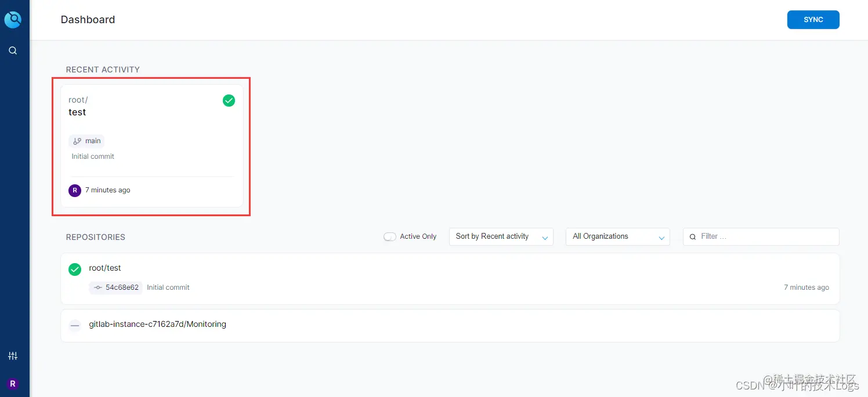Click the REPOSITORIES section label
Image resolution: width=868 pixels, height=397 pixels.
tap(96, 237)
